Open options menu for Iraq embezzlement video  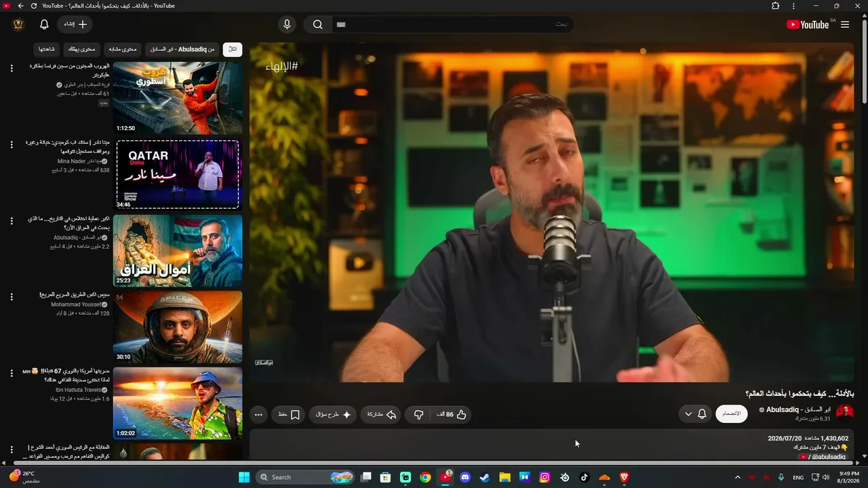point(12,221)
